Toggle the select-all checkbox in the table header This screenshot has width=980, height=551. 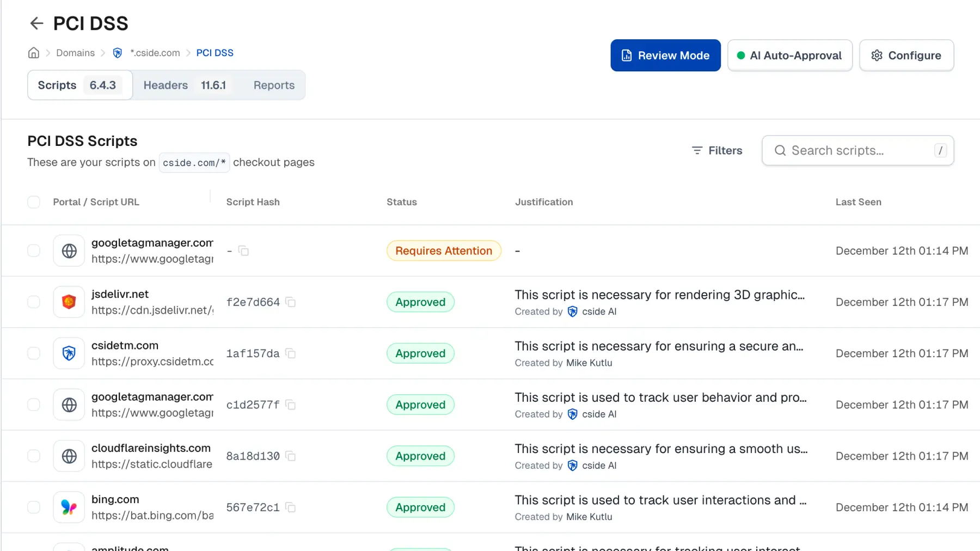click(33, 201)
